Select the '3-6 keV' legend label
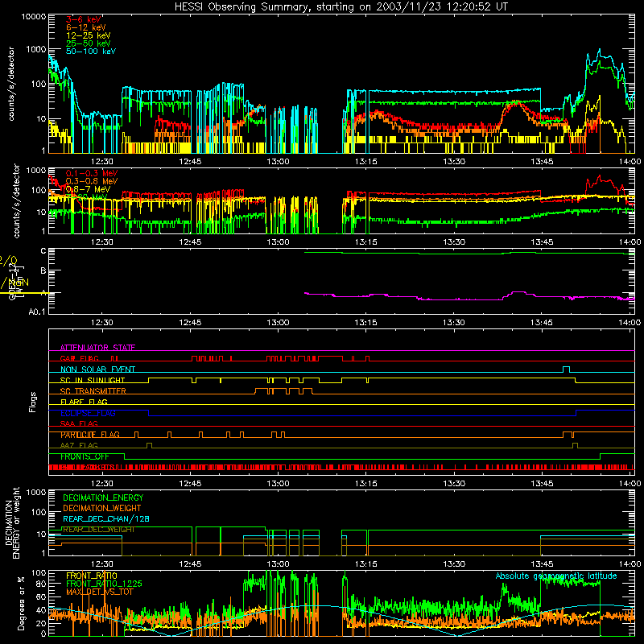The width and height of the screenshot is (644, 644). (84, 19)
